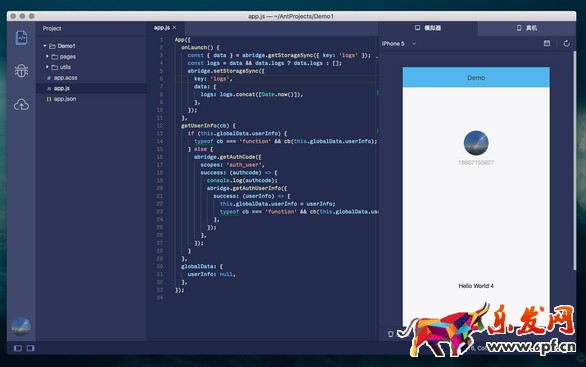Switch to the 模拟器 simulator tab
The image size is (586, 367).
(428, 28)
